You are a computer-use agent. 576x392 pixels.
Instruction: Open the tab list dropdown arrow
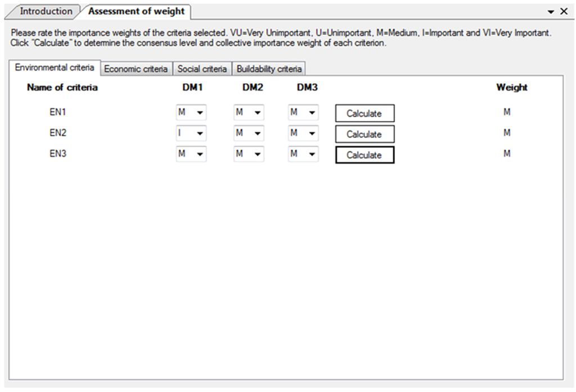[551, 11]
